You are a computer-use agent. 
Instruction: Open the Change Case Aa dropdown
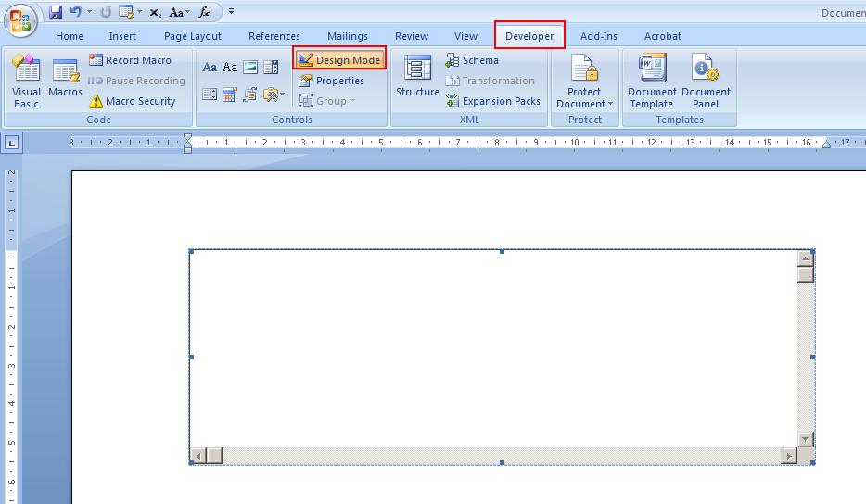point(179,12)
